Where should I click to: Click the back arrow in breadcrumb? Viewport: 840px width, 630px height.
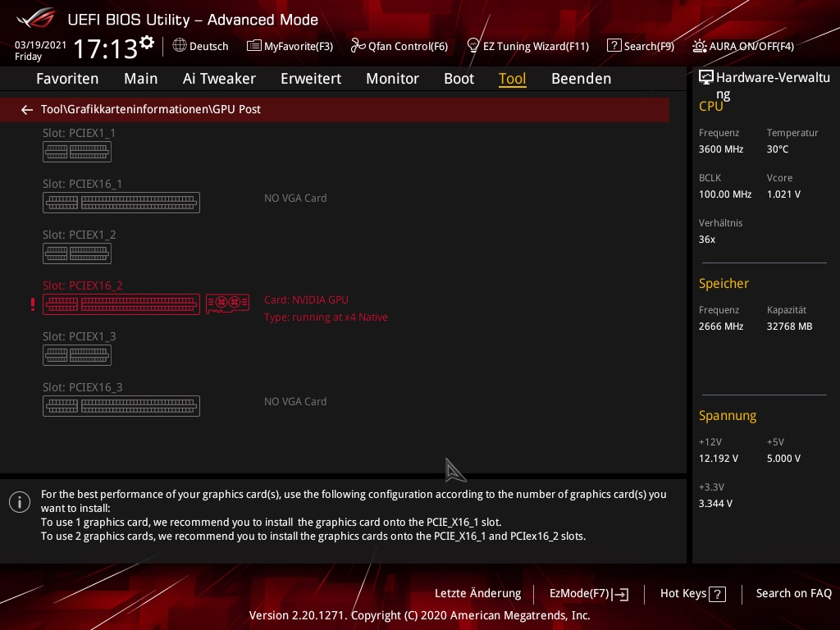[x=27, y=110]
